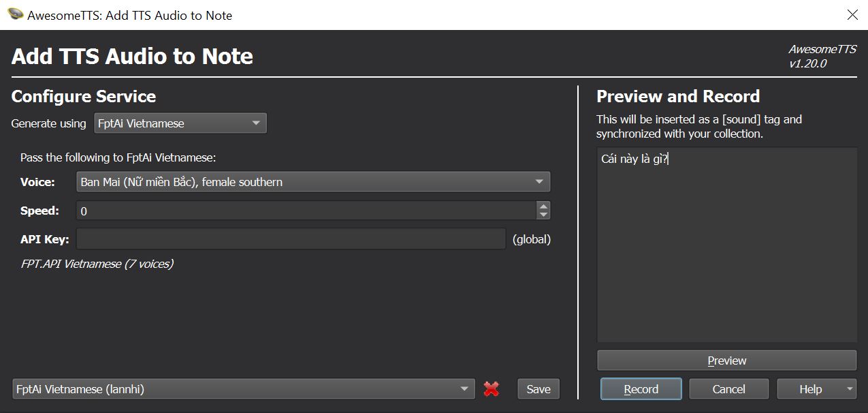Screen dimensions: 868x413
Task: Decrease the Speed value with the down arrow
Action: click(x=543, y=215)
